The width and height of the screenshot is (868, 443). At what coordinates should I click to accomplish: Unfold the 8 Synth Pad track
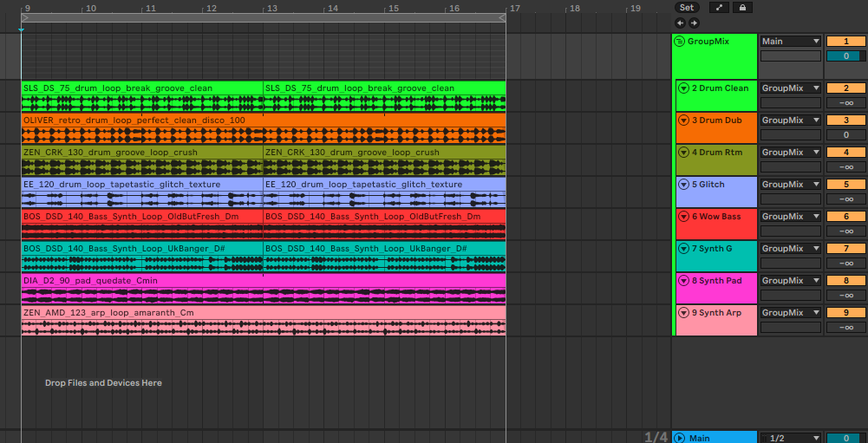(x=683, y=281)
